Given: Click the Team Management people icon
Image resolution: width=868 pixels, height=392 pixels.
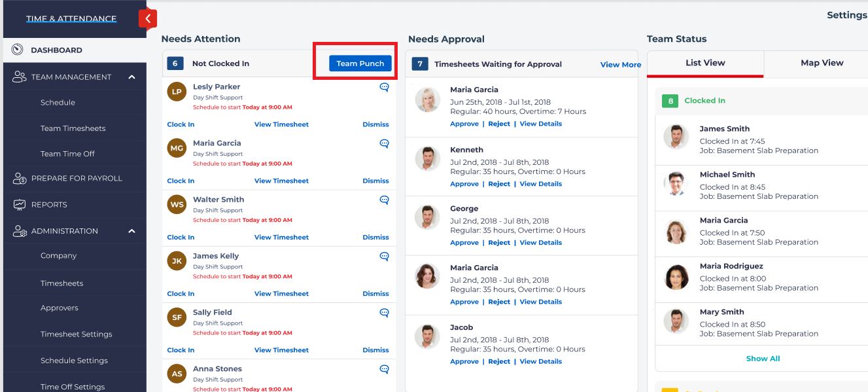Looking at the screenshot, I should coord(20,75).
